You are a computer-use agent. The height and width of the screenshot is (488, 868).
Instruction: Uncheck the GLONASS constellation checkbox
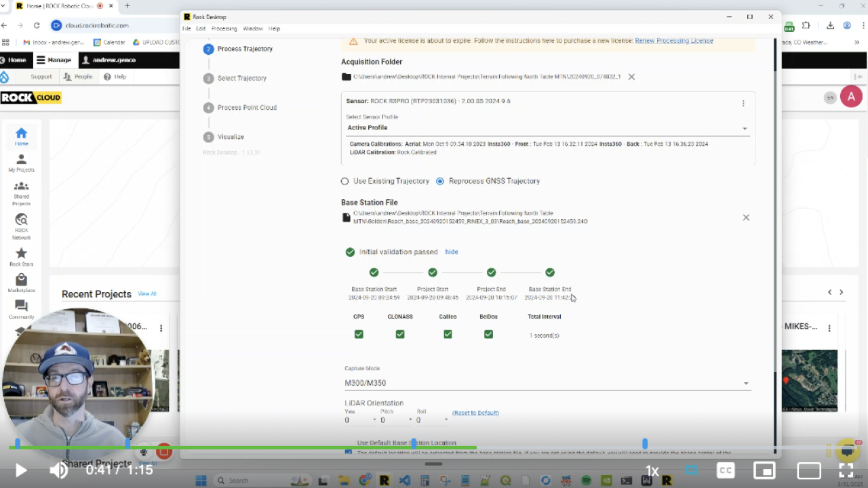399,333
